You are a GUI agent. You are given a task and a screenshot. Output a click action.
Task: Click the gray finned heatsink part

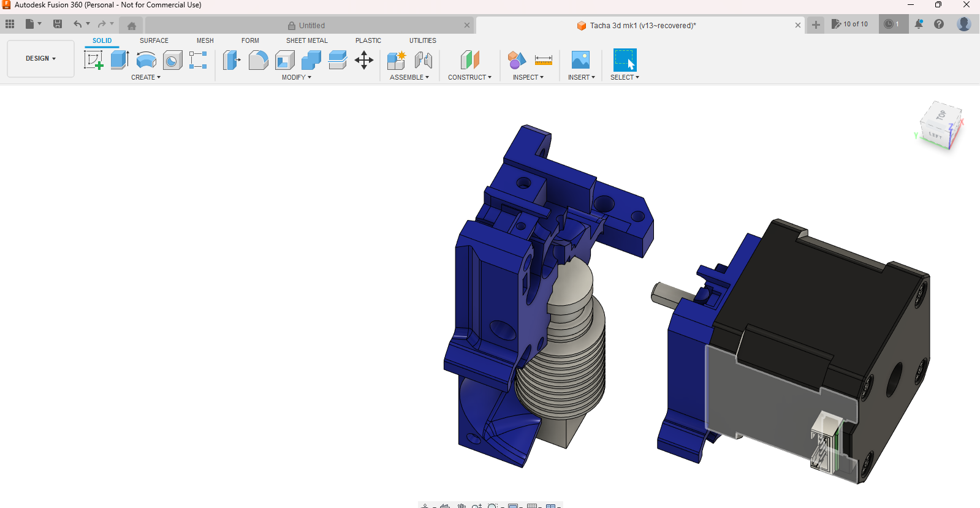[x=564, y=362]
